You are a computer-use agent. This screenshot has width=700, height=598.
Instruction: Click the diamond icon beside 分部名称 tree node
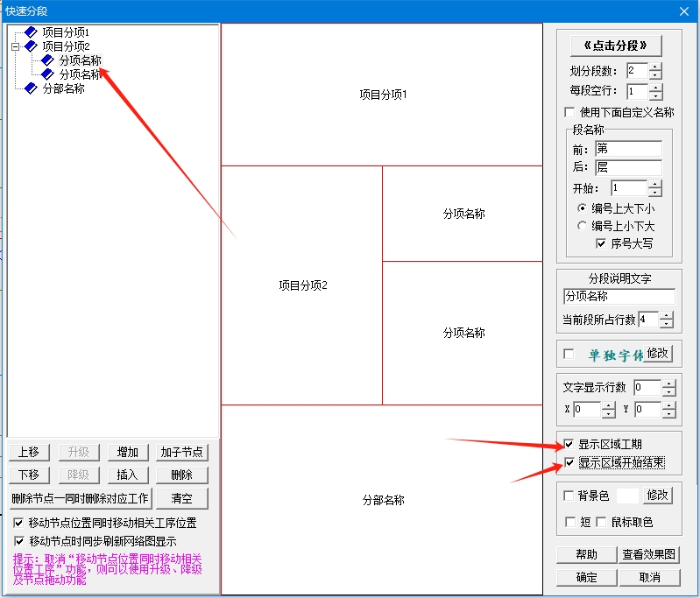[x=31, y=88]
